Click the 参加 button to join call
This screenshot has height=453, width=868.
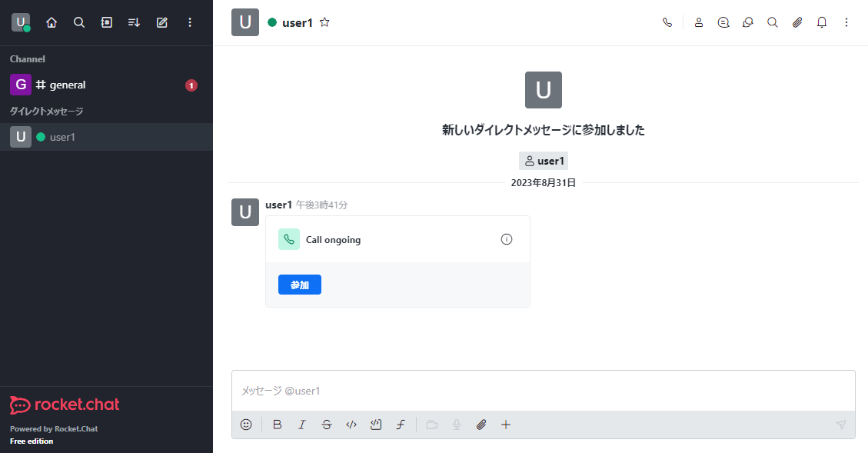coord(299,285)
